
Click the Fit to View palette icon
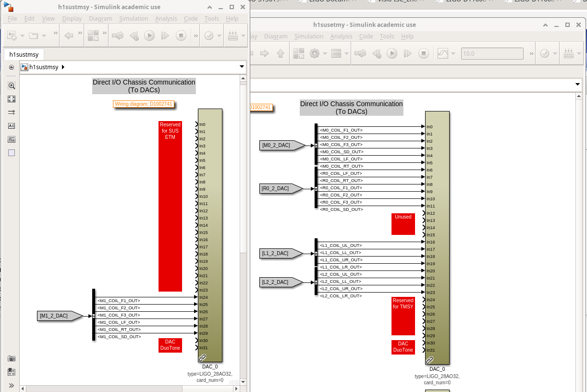[x=12, y=99]
